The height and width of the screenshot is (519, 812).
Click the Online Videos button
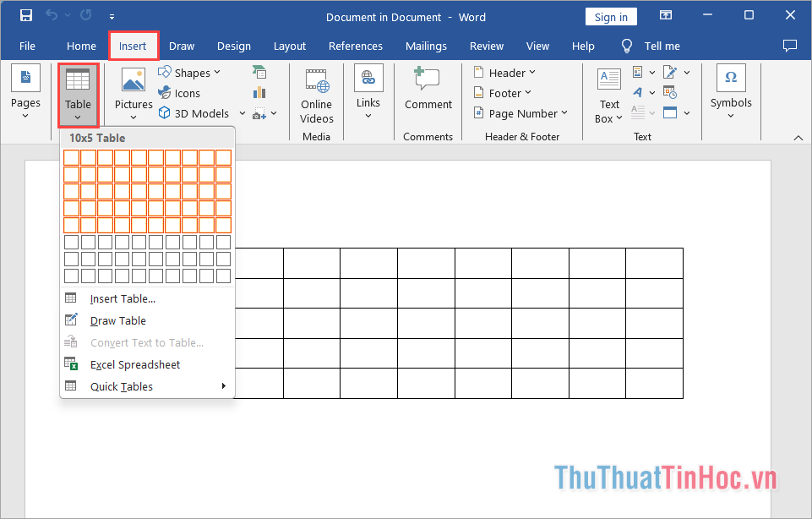[316, 97]
